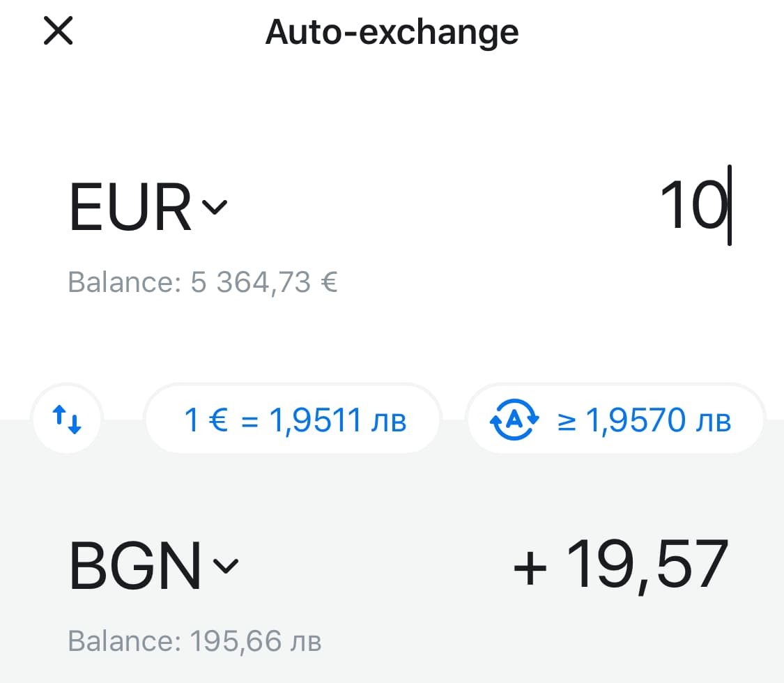The width and height of the screenshot is (784, 683).
Task: Tap the 1,9511 current rate value
Action: point(315,420)
